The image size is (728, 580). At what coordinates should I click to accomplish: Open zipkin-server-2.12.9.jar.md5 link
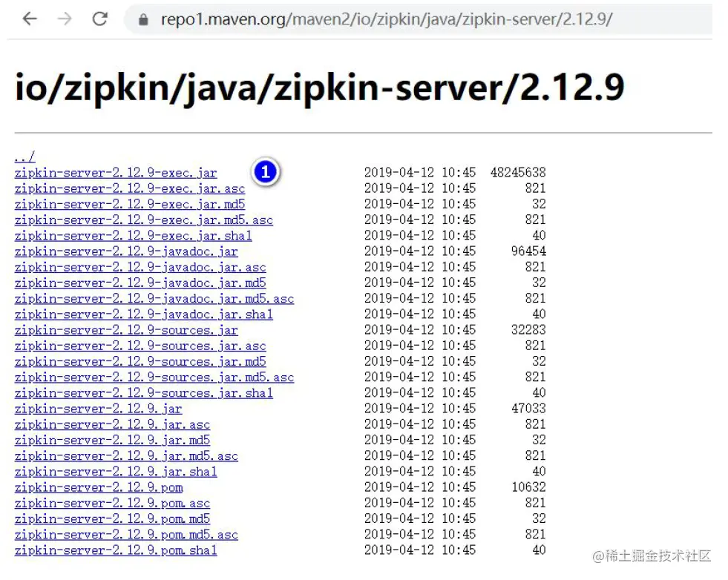coord(112,441)
